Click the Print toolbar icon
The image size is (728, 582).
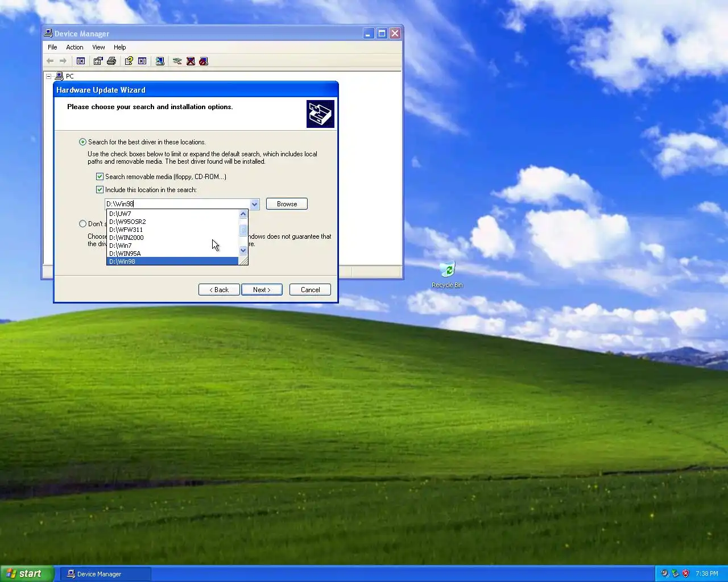(x=111, y=61)
